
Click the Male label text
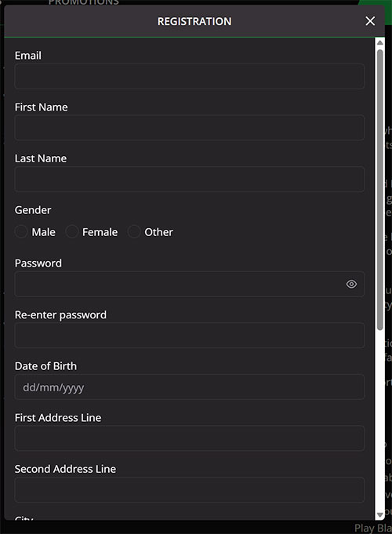tap(44, 232)
